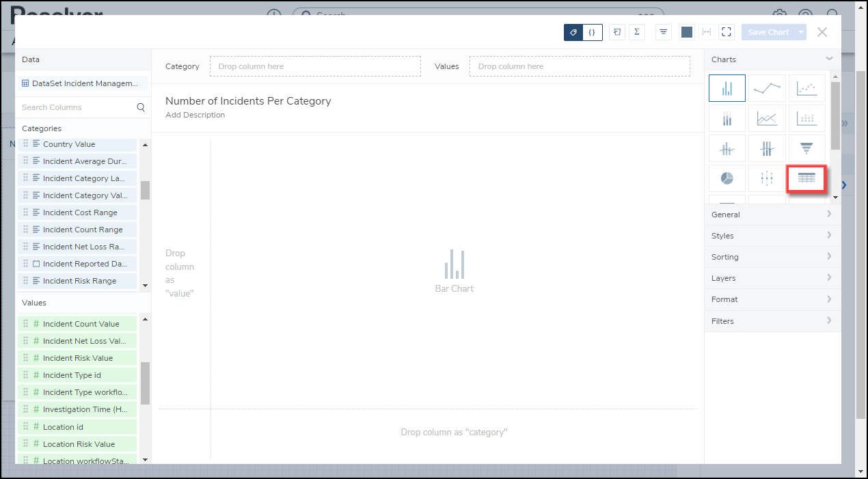Click the Search Columns field
868x479 pixels.
point(77,107)
